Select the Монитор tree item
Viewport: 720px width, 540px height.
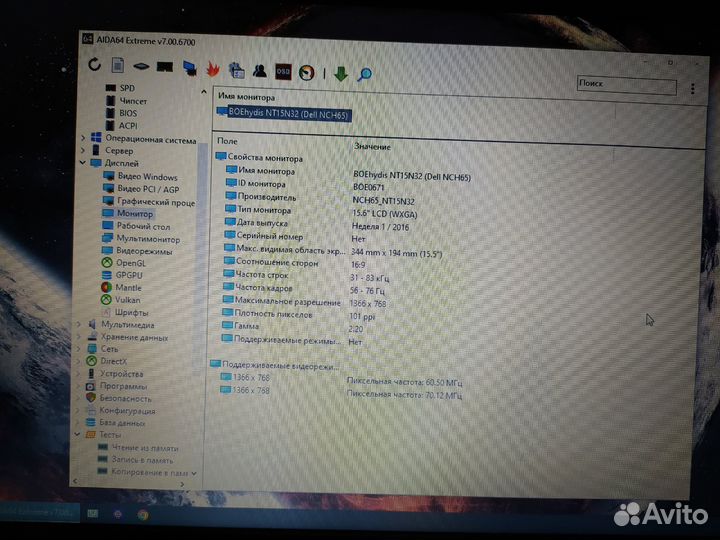(x=135, y=214)
